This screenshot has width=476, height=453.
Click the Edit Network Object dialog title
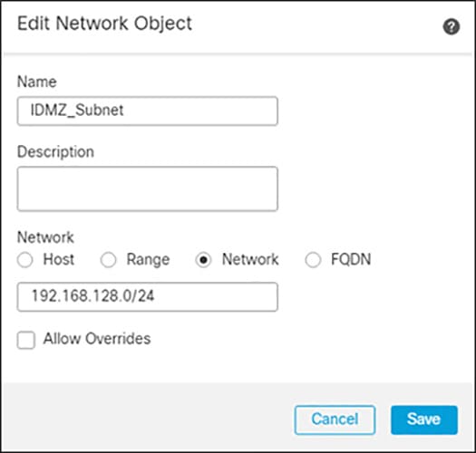coord(105,24)
